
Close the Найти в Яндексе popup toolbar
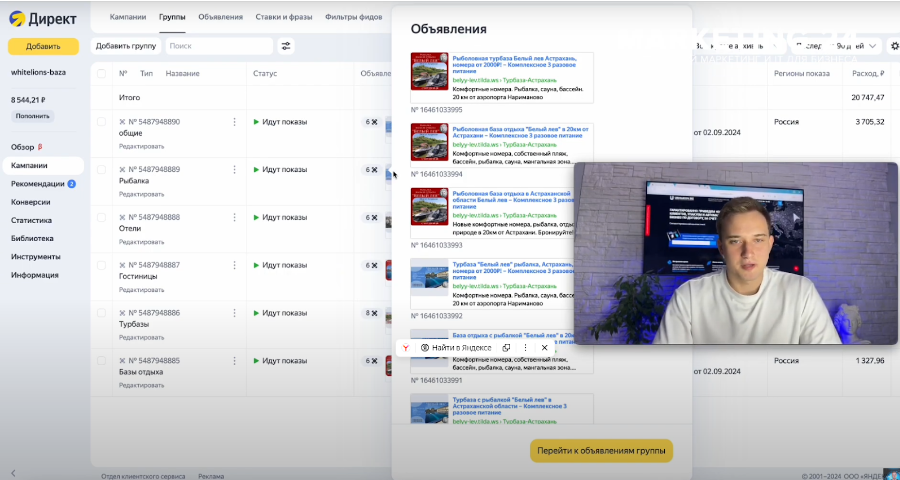(x=545, y=348)
